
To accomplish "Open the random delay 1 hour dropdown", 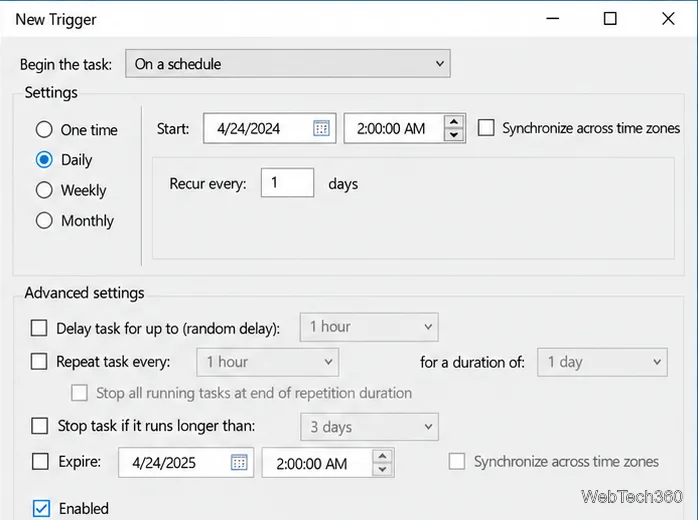I will point(369,327).
